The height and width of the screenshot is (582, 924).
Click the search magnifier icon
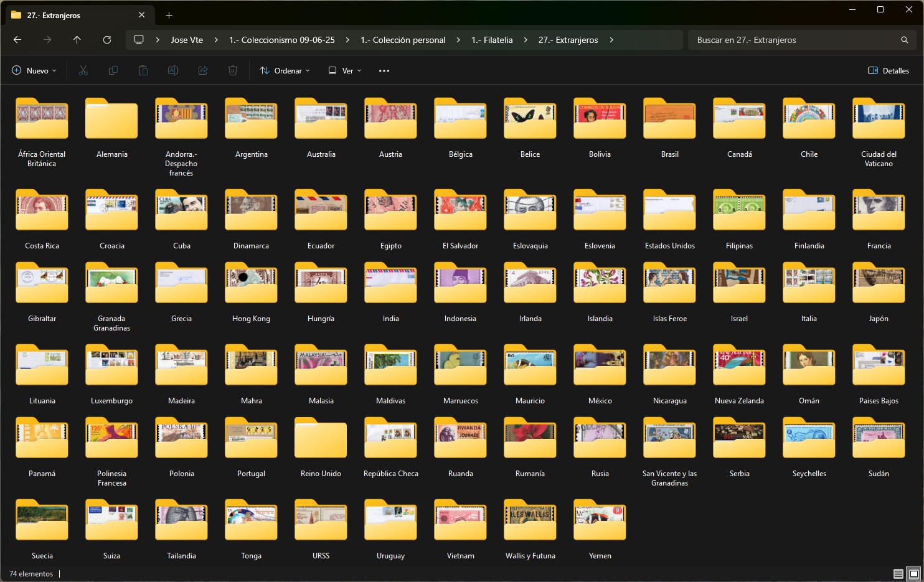pyautogui.click(x=904, y=40)
